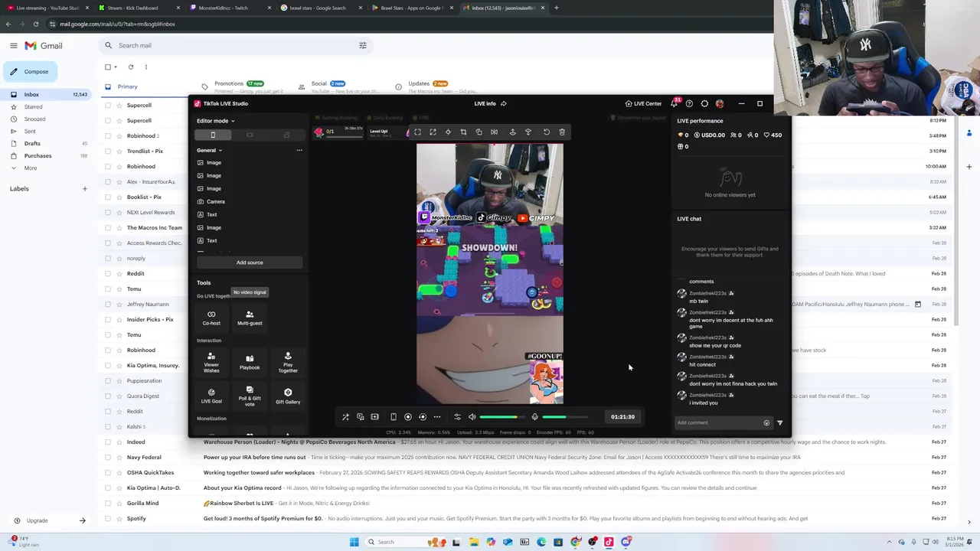This screenshot has height=551, width=980.
Task: Open Gmail Primary tab
Action: pyautogui.click(x=147, y=86)
